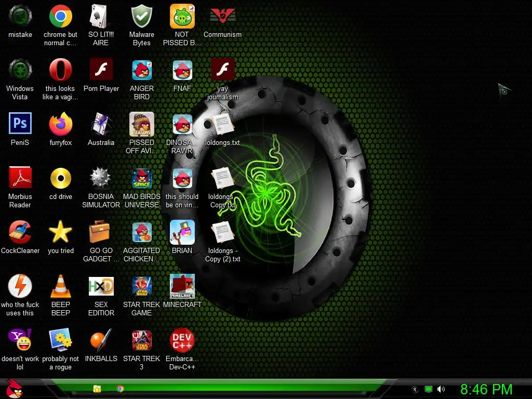Expand hidden tray icons with the arrow
The image size is (532, 399).
pyautogui.click(x=415, y=390)
